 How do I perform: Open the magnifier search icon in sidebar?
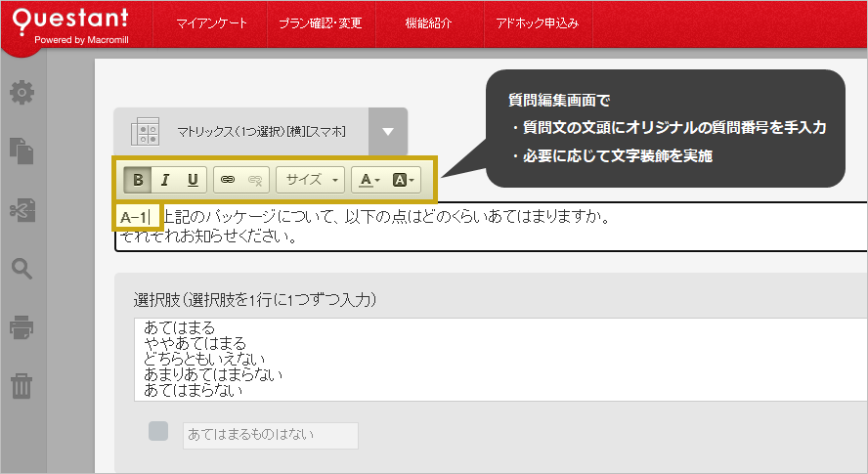(x=22, y=269)
